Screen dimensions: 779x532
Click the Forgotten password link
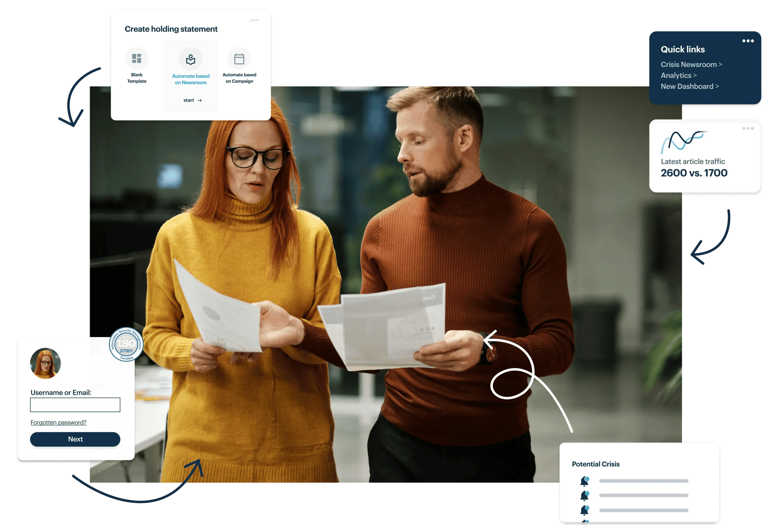pos(59,422)
